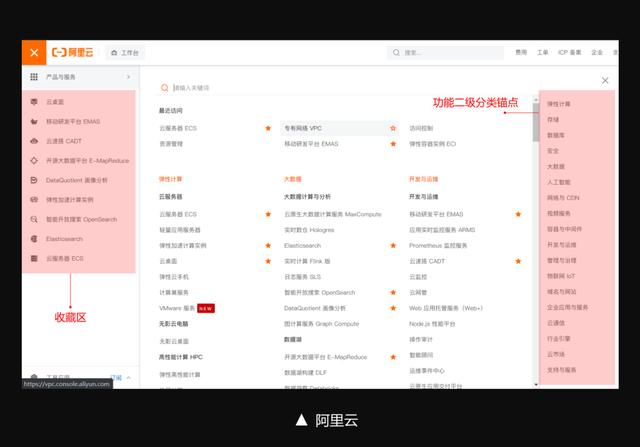
Task: Close the product panel with the gray X
Action: point(605,80)
